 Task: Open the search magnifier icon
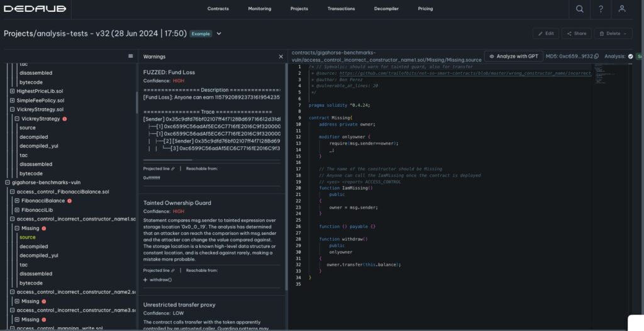(x=579, y=9)
